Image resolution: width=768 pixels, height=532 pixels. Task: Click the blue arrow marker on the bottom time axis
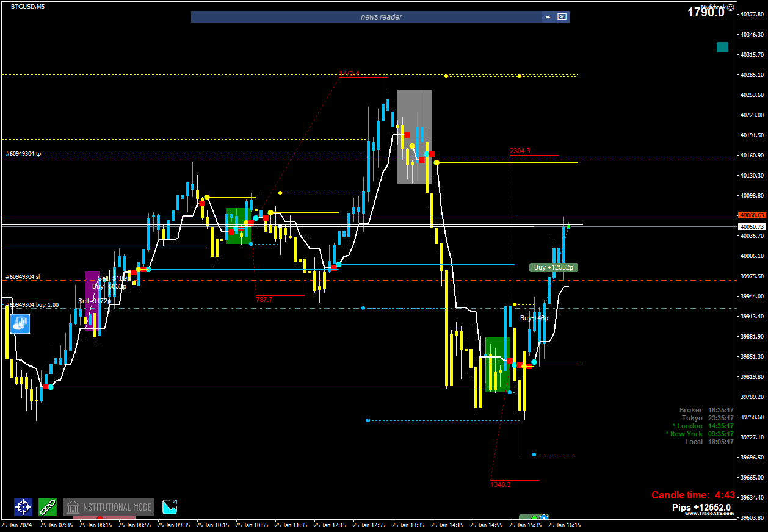(544, 518)
